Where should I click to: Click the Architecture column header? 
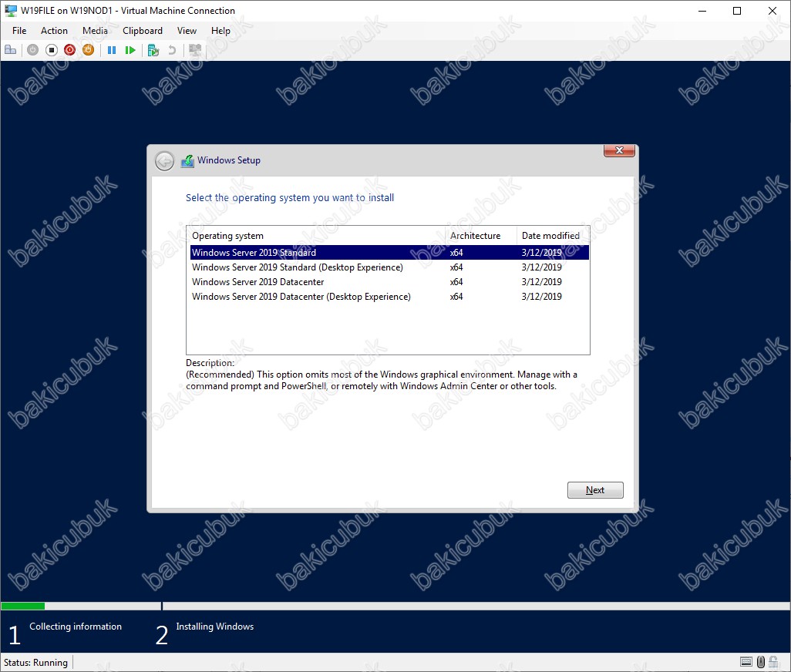click(x=481, y=235)
